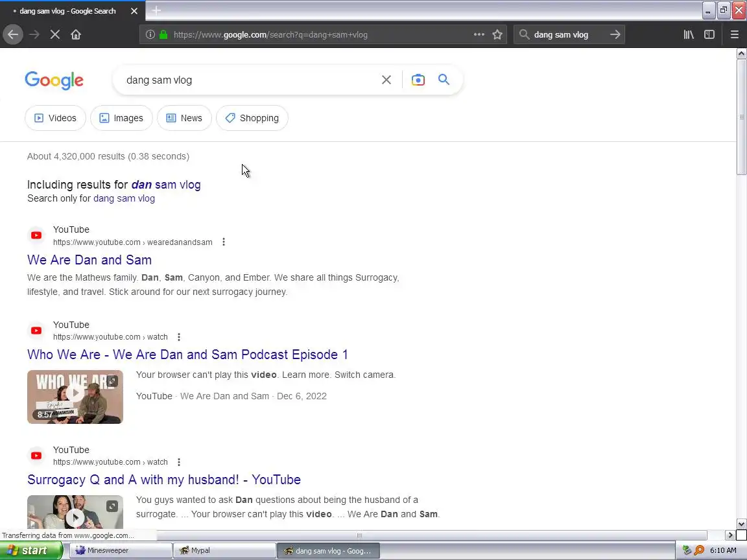Click the 6:10 AM taskbar clock
The height and width of the screenshot is (560, 747).
coord(723,550)
